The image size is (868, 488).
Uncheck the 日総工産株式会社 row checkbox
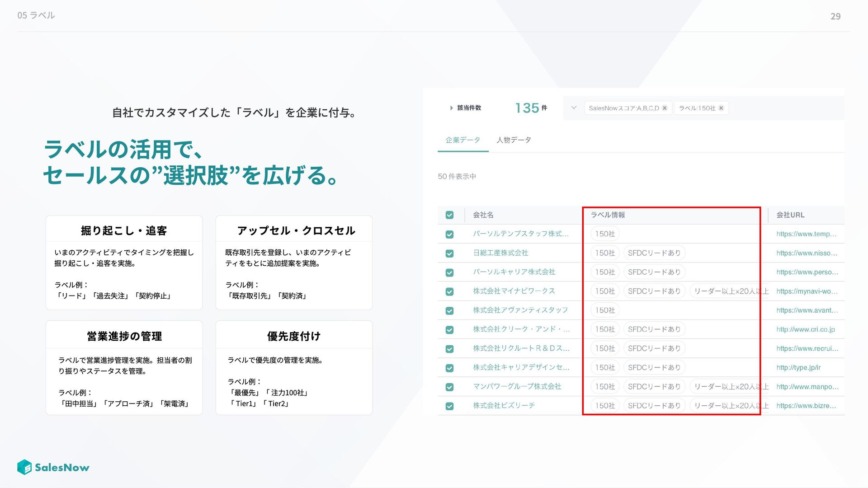[x=449, y=253]
